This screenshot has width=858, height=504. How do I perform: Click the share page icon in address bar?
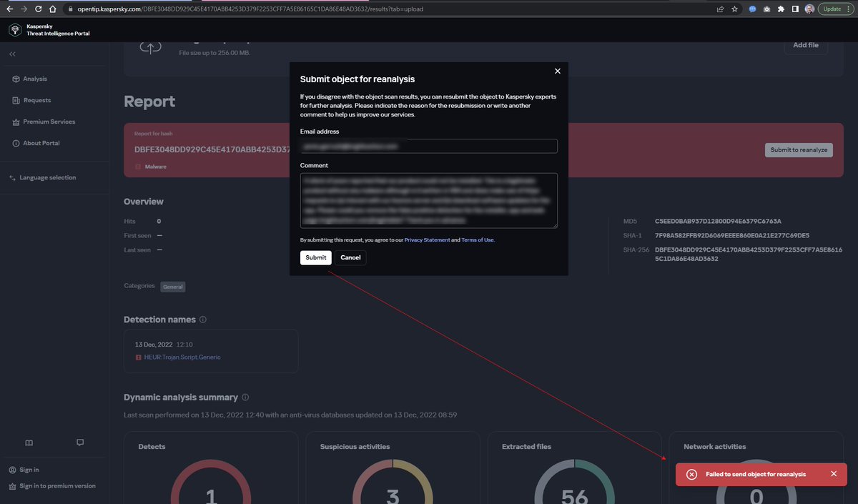[x=720, y=9]
